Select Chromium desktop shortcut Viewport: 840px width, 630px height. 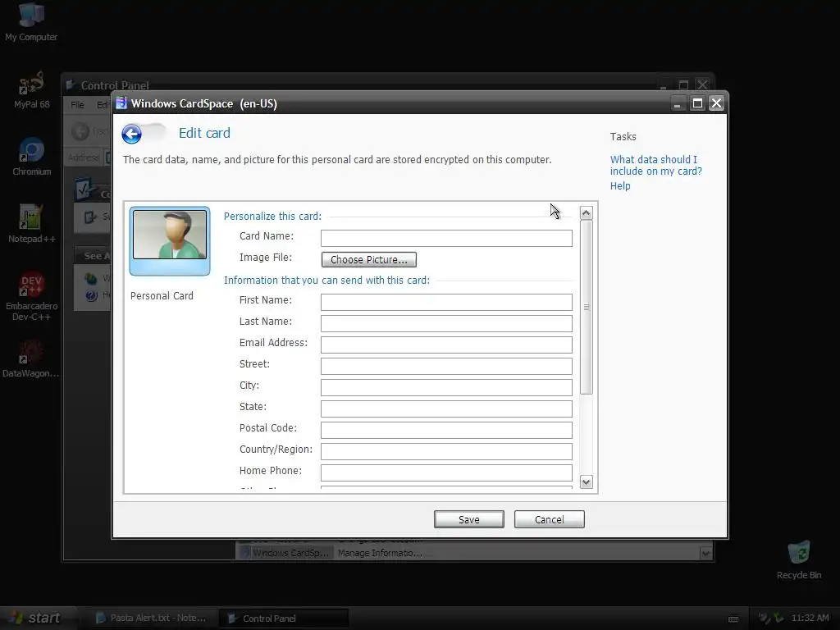pos(32,157)
